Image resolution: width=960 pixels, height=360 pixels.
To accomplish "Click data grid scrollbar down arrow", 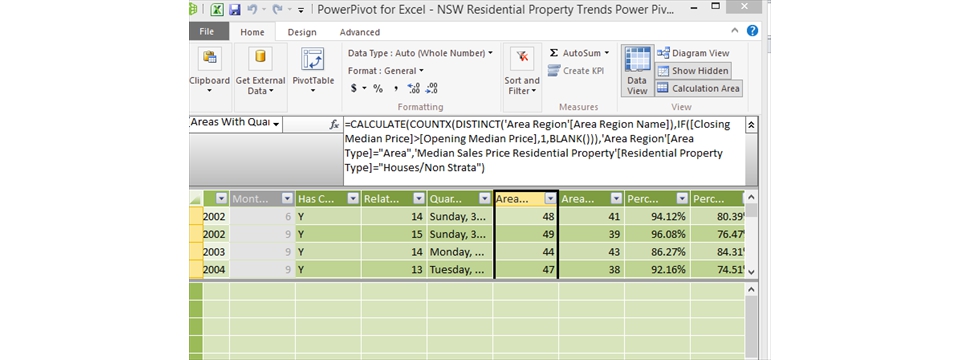I will pyautogui.click(x=752, y=272).
